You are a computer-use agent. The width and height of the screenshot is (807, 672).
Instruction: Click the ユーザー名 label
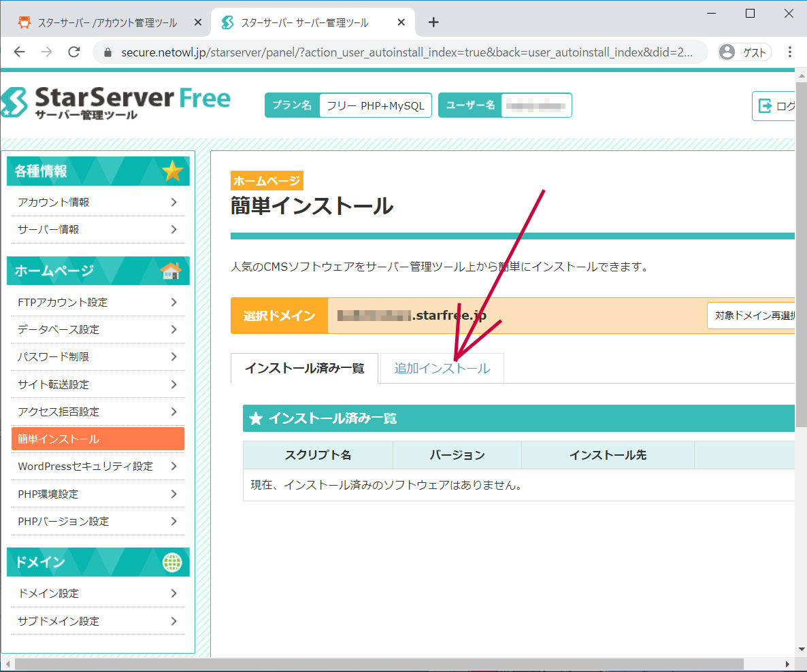[470, 105]
